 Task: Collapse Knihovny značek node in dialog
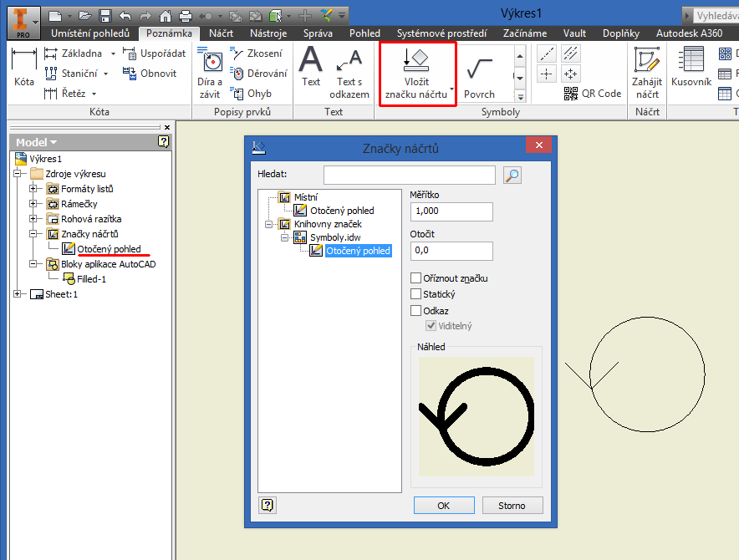click(x=268, y=224)
